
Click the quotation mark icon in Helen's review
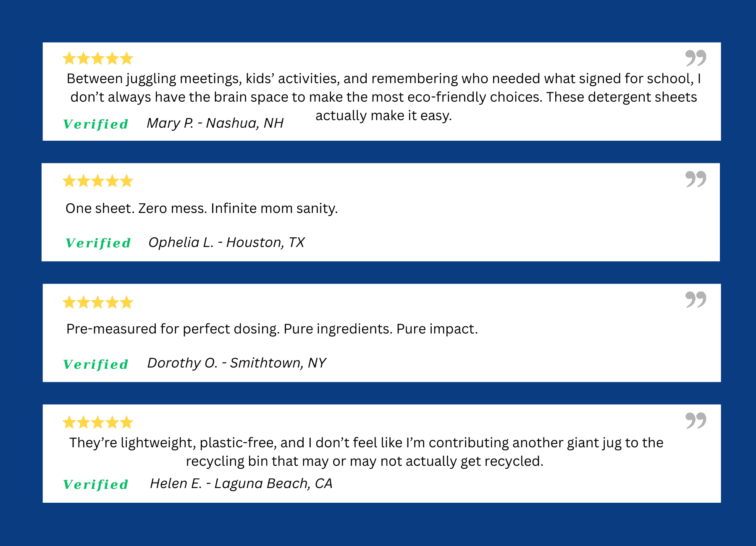(696, 420)
